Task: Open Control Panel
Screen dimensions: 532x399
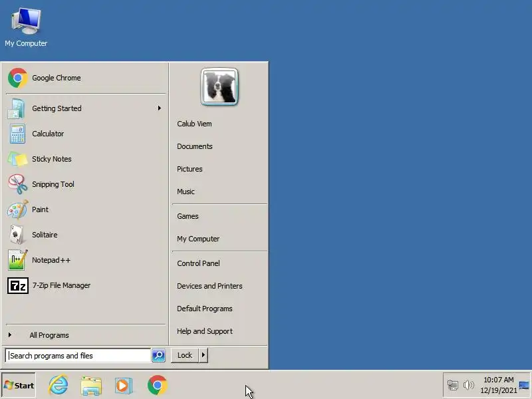Action: click(x=198, y=263)
